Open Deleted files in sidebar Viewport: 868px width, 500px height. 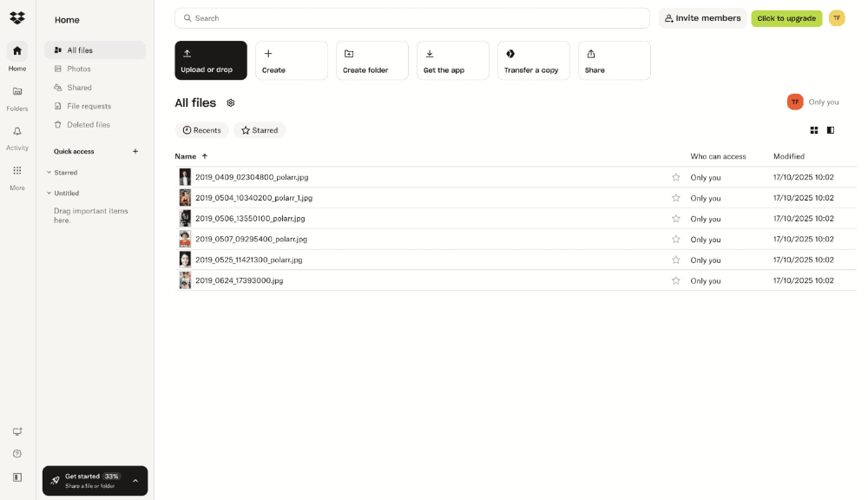(89, 125)
